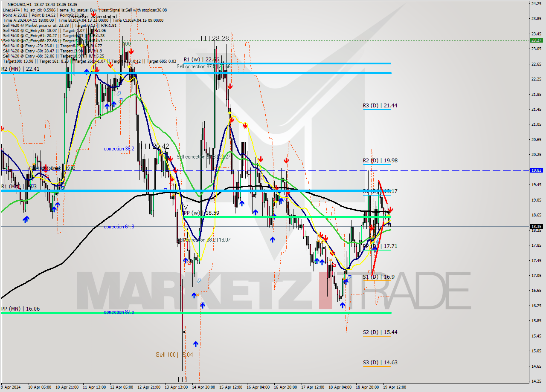Click the '15 Apr 12:00' time axis label

232,387
